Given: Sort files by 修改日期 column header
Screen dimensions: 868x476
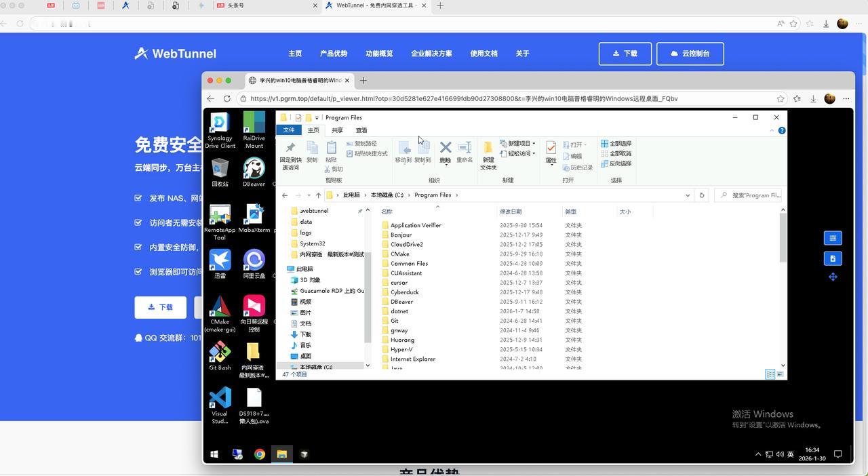Looking at the screenshot, I should coord(511,212).
